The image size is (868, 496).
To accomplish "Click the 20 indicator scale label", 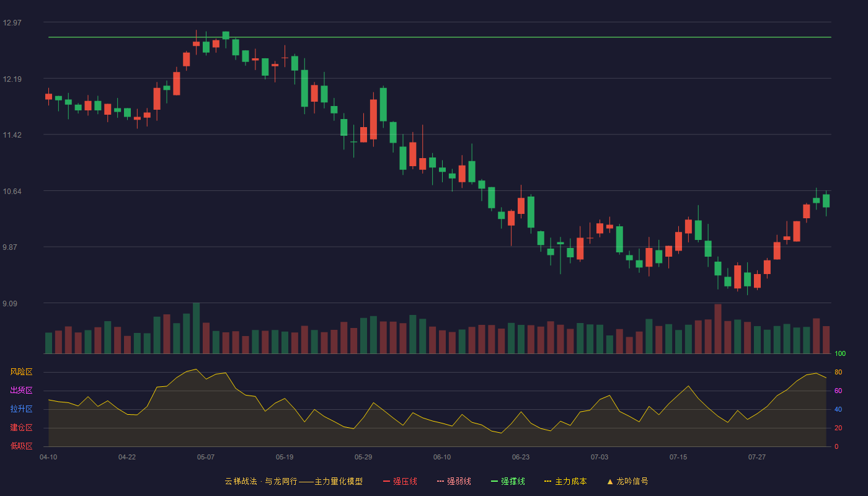I will (x=838, y=428).
